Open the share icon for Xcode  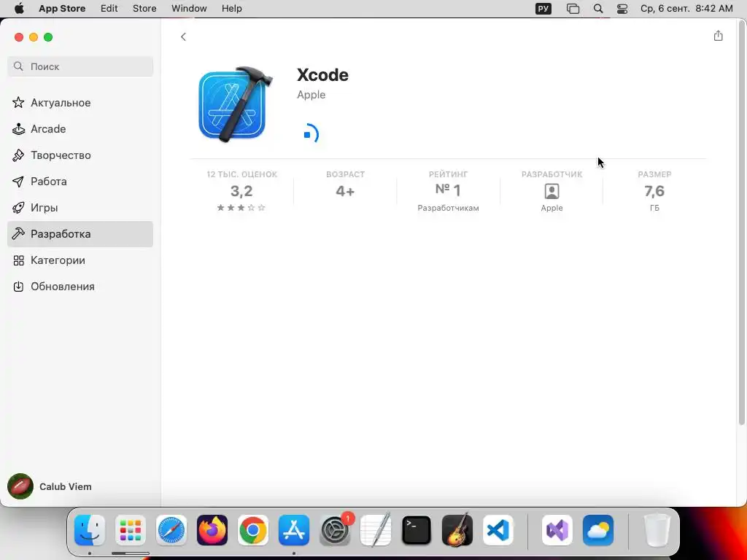(718, 36)
